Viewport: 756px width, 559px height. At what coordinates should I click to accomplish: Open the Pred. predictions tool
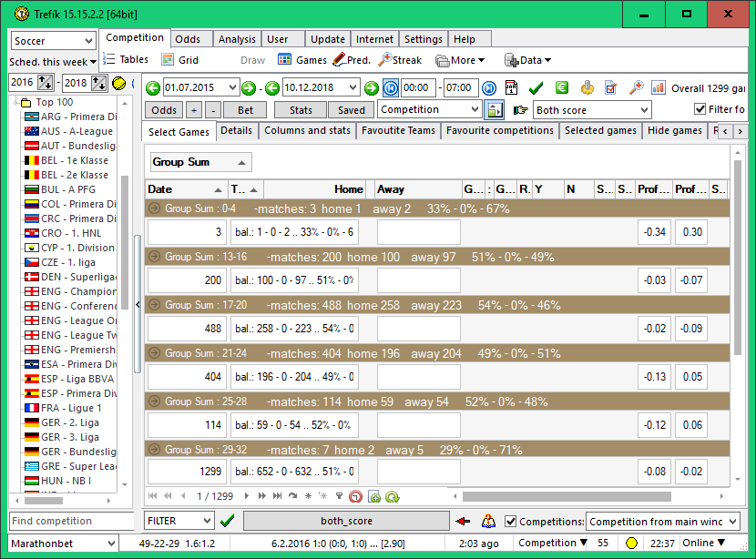click(x=352, y=60)
